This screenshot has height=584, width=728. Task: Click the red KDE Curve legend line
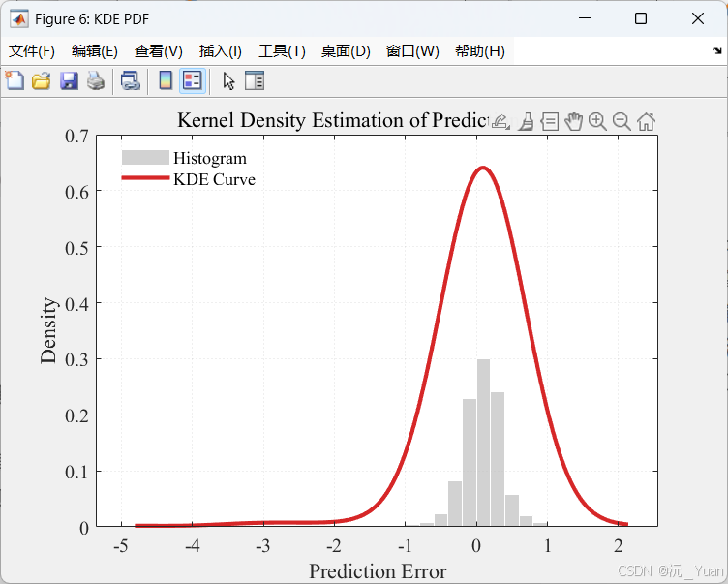[x=145, y=178]
